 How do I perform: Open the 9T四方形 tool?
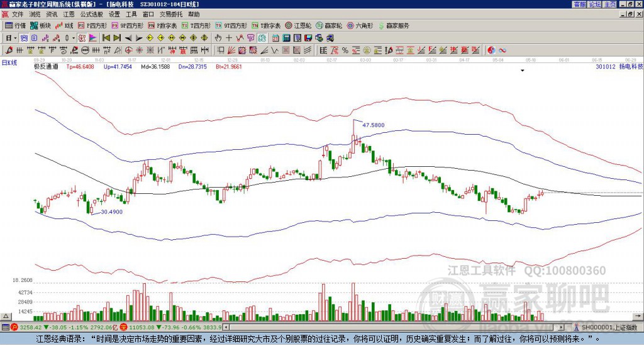(x=231, y=25)
